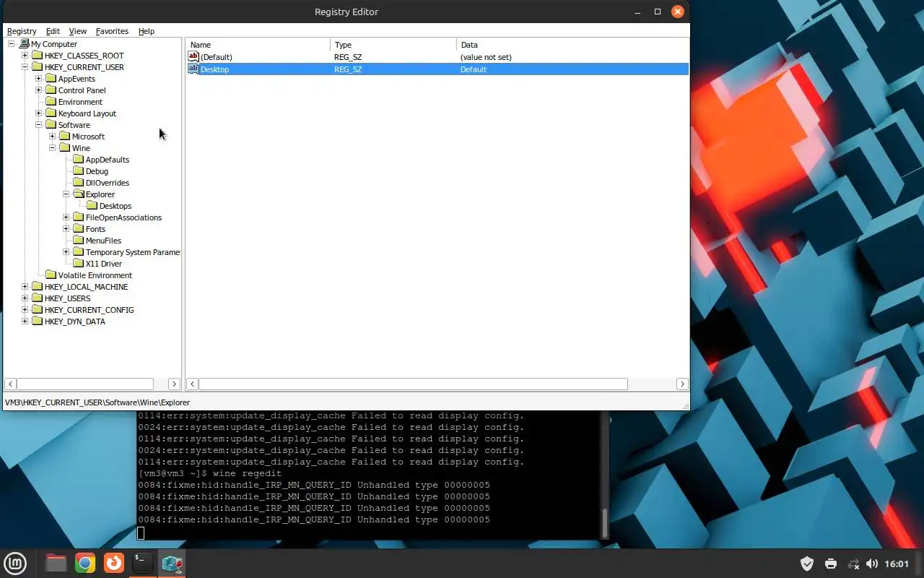This screenshot has height=578, width=924.
Task: Click '(value not set)' data cell
Action: [x=486, y=57]
